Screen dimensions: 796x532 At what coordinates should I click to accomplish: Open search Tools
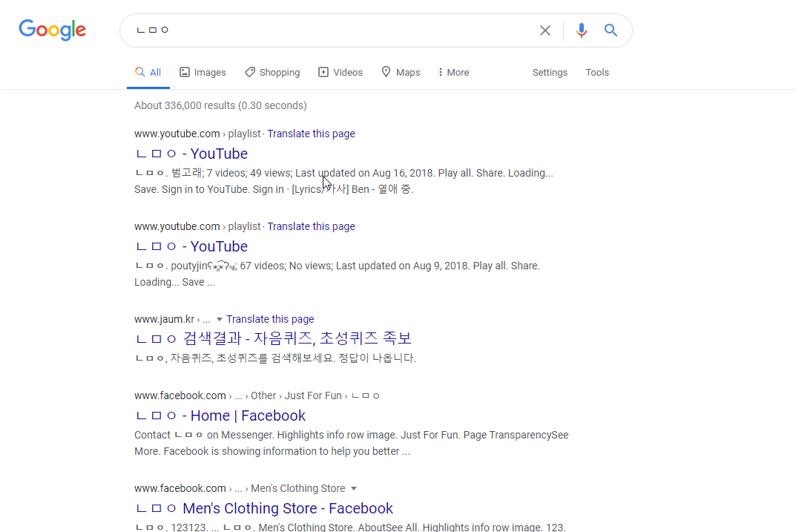(597, 73)
